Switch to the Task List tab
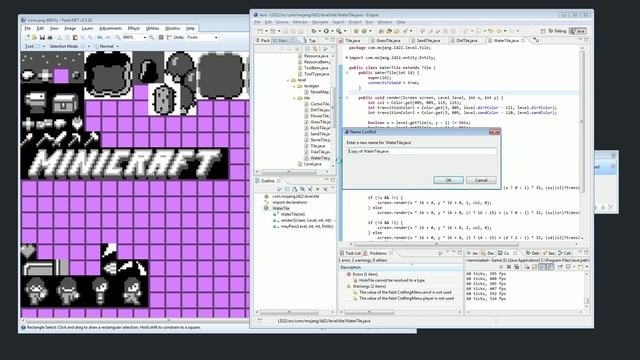The image size is (640, 360). click(x=350, y=253)
